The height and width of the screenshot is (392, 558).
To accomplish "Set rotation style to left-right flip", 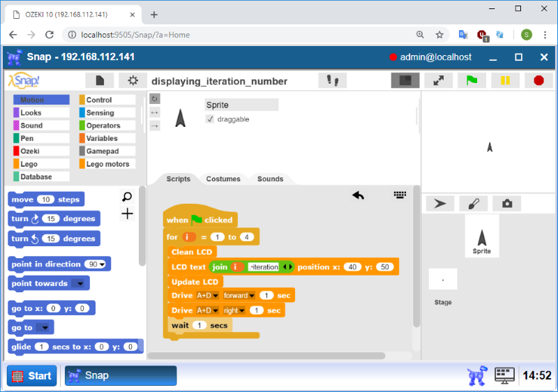I will point(154,112).
